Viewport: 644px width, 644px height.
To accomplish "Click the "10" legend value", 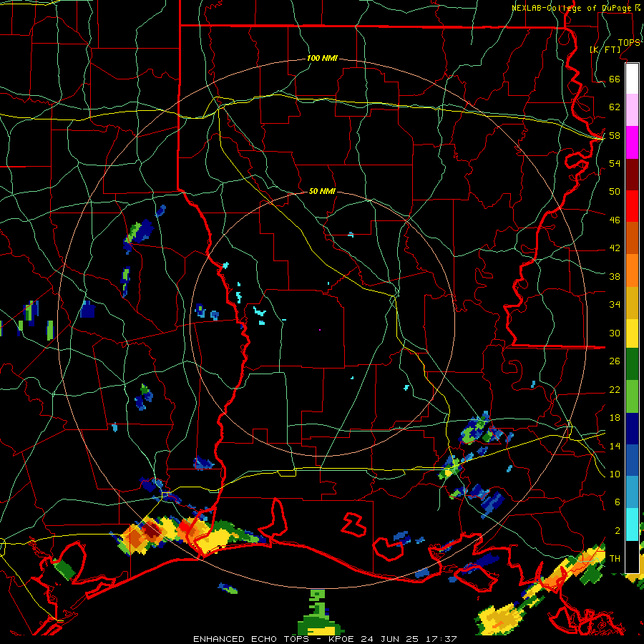I will pos(615,474).
